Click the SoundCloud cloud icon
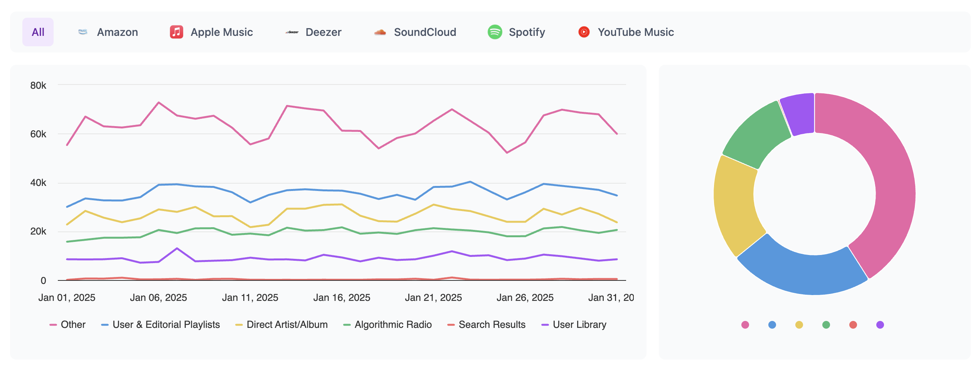 (x=380, y=32)
